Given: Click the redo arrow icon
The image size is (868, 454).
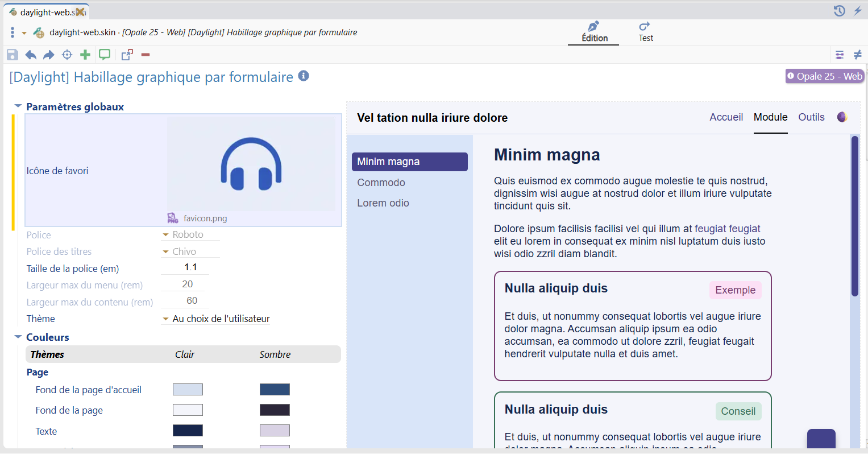Looking at the screenshot, I should (49, 55).
